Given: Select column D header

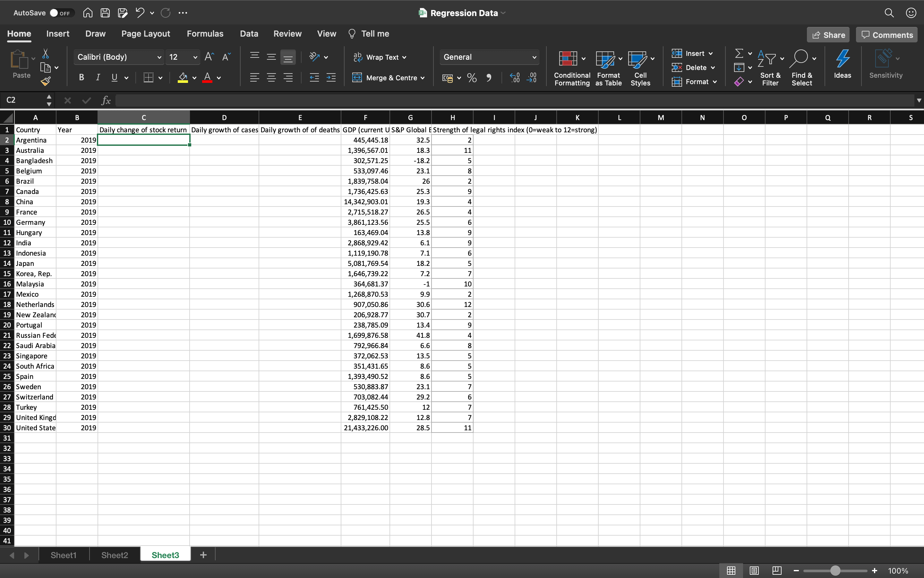Looking at the screenshot, I should pos(224,118).
